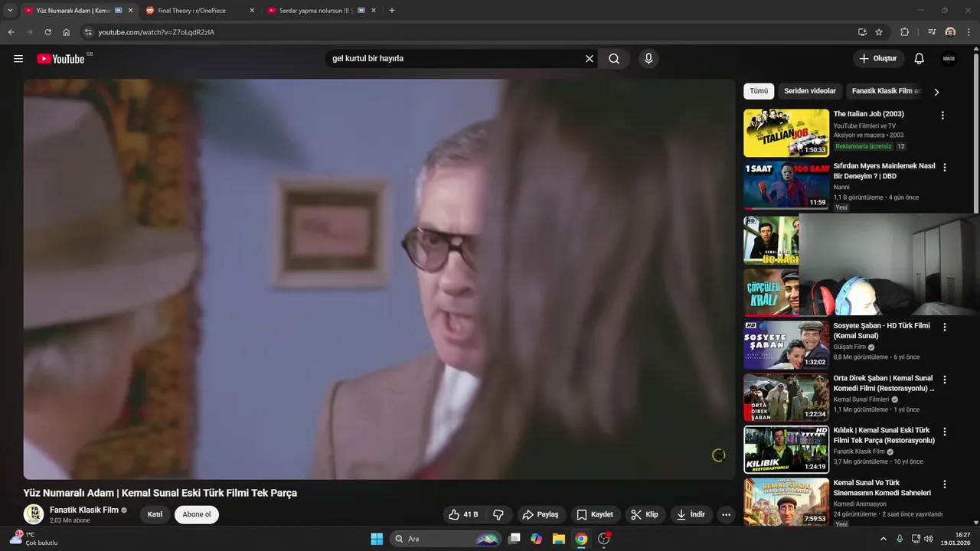Select the Seriden videolar filter chip

point(810,91)
